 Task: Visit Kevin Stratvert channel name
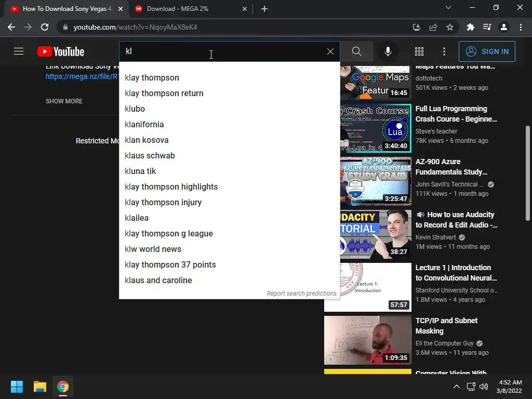[x=436, y=237]
